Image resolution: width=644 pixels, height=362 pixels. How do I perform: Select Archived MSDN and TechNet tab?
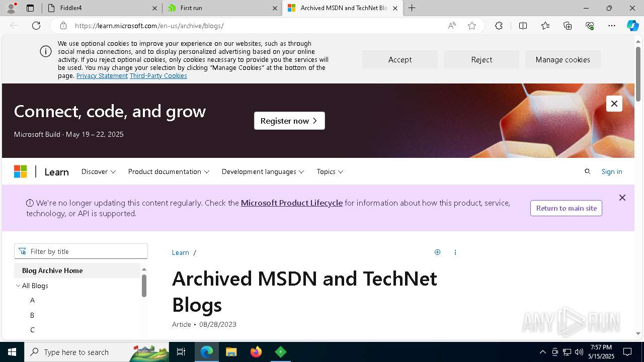tap(342, 8)
